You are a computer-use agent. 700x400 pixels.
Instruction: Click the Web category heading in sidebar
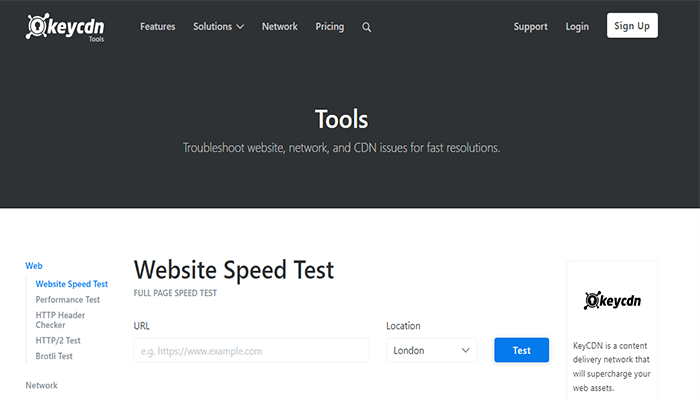[x=34, y=266]
